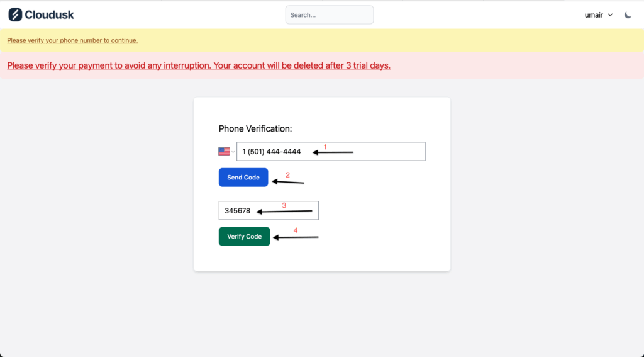Click the red annotation number 4
The height and width of the screenshot is (357, 644).
point(296,230)
